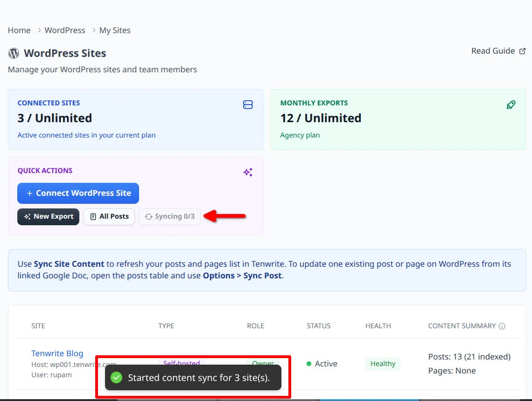The width and height of the screenshot is (532, 401).
Task: Click Connect WordPress Site button
Action: pyautogui.click(x=78, y=193)
